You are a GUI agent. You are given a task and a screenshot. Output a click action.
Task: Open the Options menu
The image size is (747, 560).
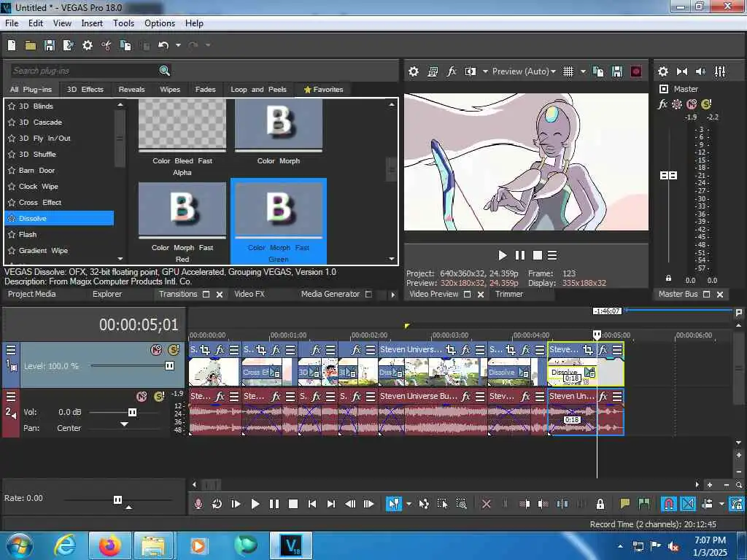click(160, 23)
